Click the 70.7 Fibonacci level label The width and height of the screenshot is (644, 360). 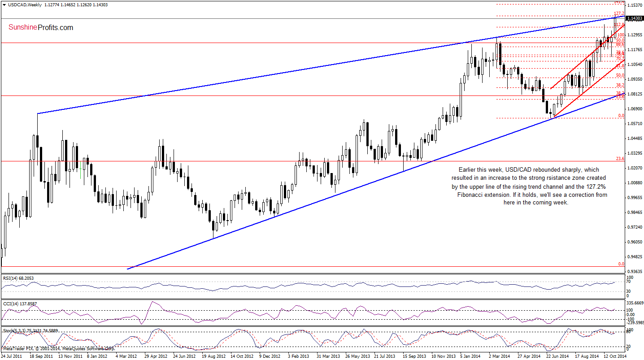[x=621, y=58]
